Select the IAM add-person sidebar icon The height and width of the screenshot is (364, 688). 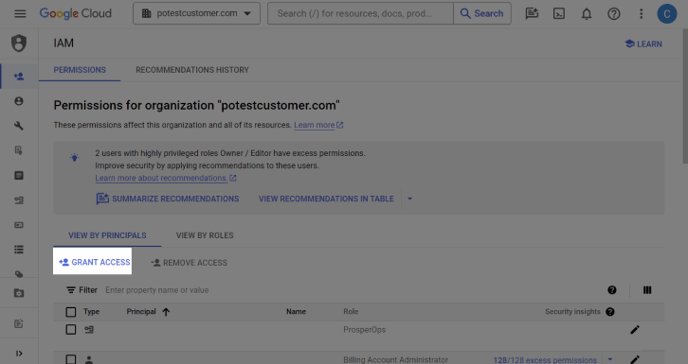[19, 76]
